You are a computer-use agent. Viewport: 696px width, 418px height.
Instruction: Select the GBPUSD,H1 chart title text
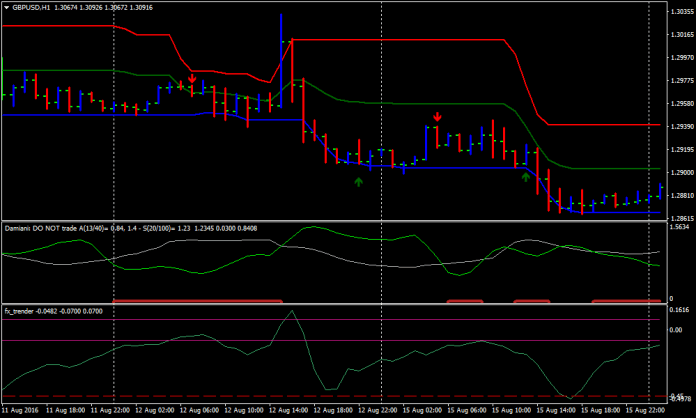35,7
